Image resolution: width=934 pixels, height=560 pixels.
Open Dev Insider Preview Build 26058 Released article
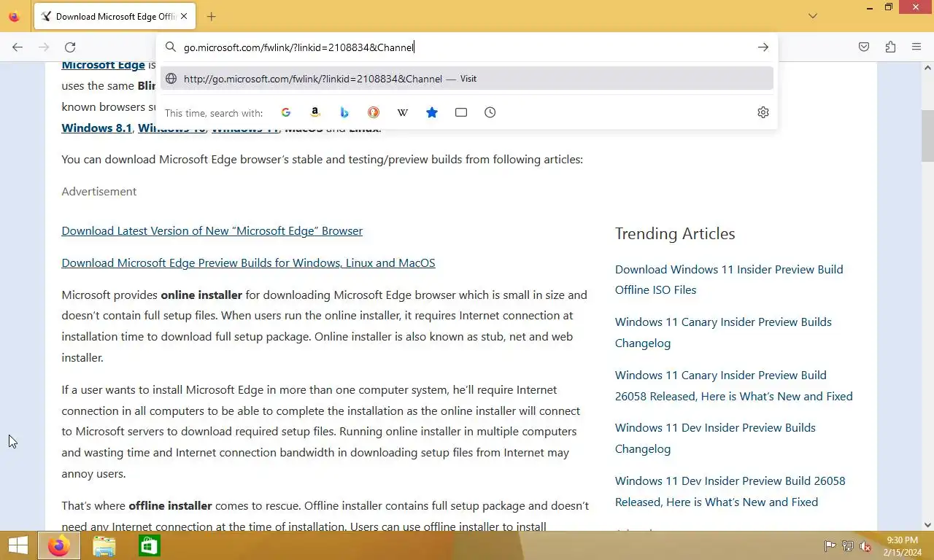tap(730, 491)
